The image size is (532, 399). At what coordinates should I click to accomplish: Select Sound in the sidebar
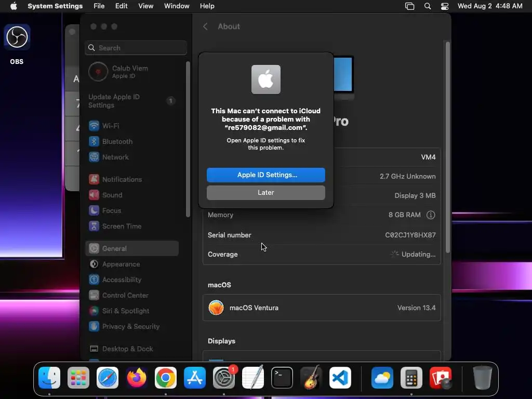[132, 195]
